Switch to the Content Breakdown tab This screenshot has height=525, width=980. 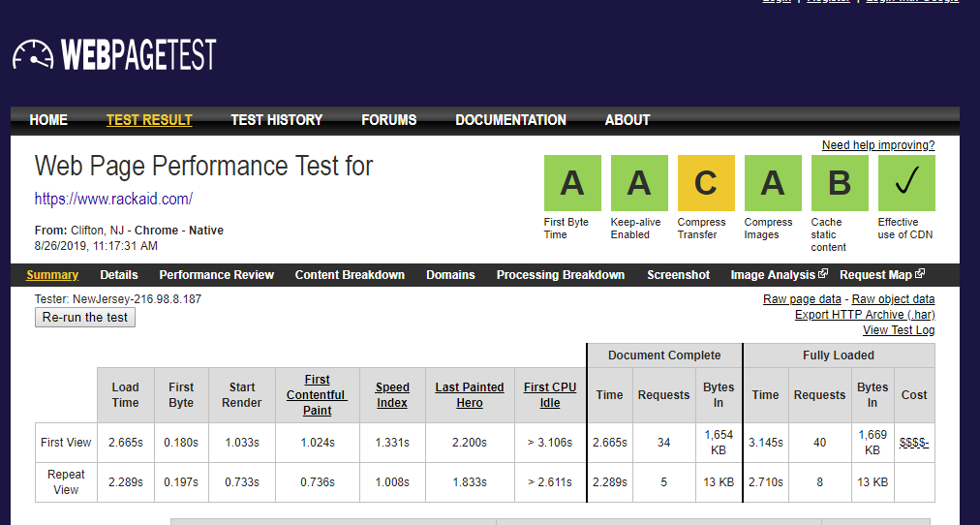(x=350, y=275)
